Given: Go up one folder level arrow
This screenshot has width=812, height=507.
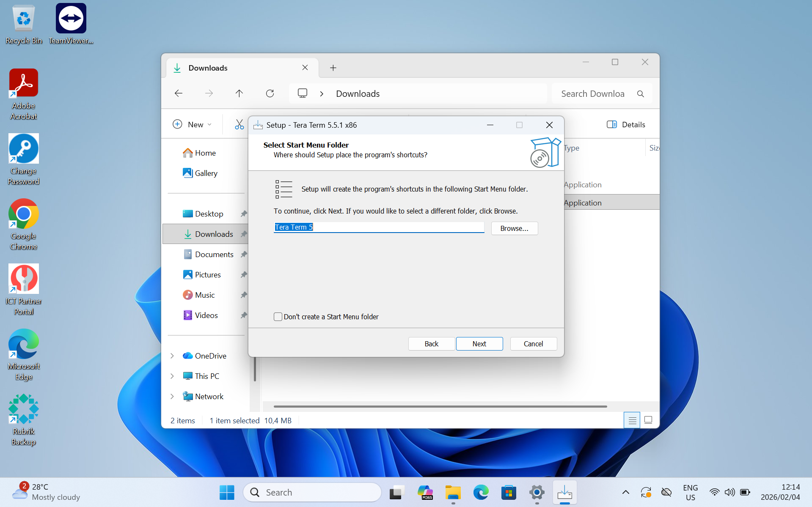Looking at the screenshot, I should pos(239,93).
